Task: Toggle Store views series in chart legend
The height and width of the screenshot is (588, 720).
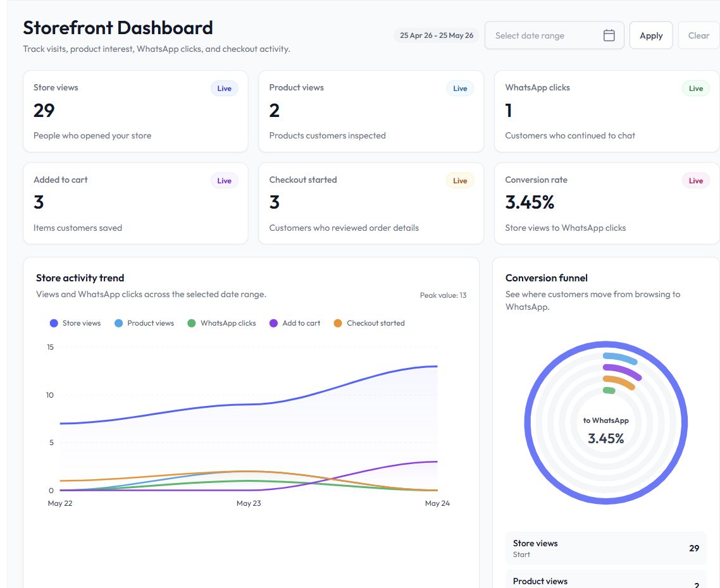Action: pos(75,323)
